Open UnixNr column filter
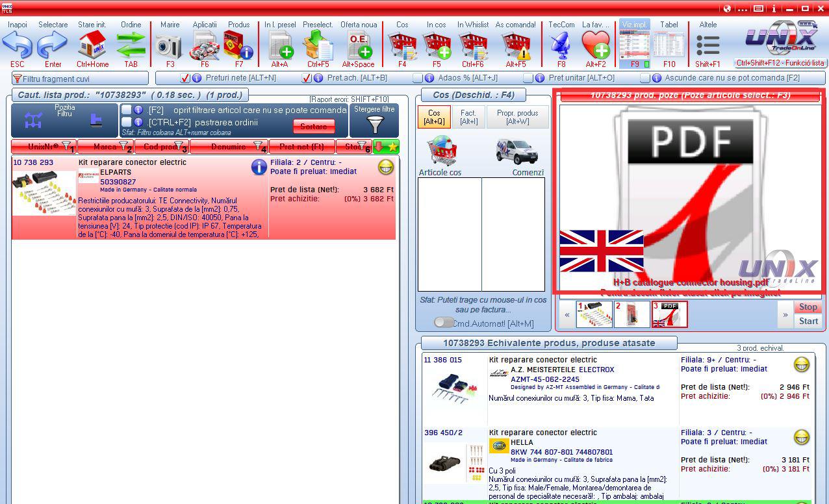Screen dimensions: 829x504 (66, 146)
